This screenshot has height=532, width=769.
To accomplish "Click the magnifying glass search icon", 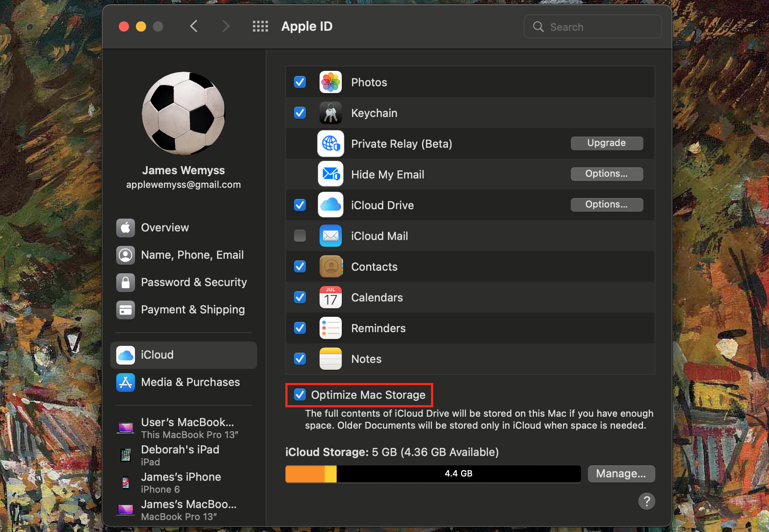I will pyautogui.click(x=538, y=27).
